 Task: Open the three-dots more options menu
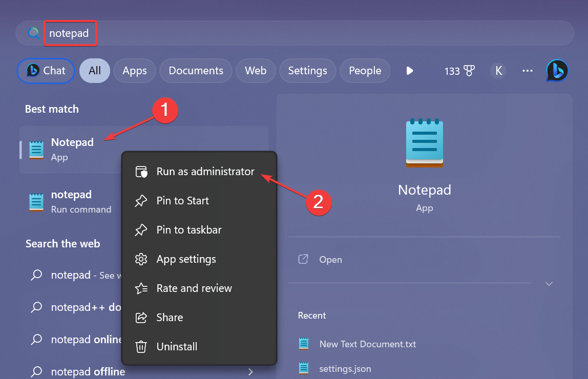[x=528, y=71]
